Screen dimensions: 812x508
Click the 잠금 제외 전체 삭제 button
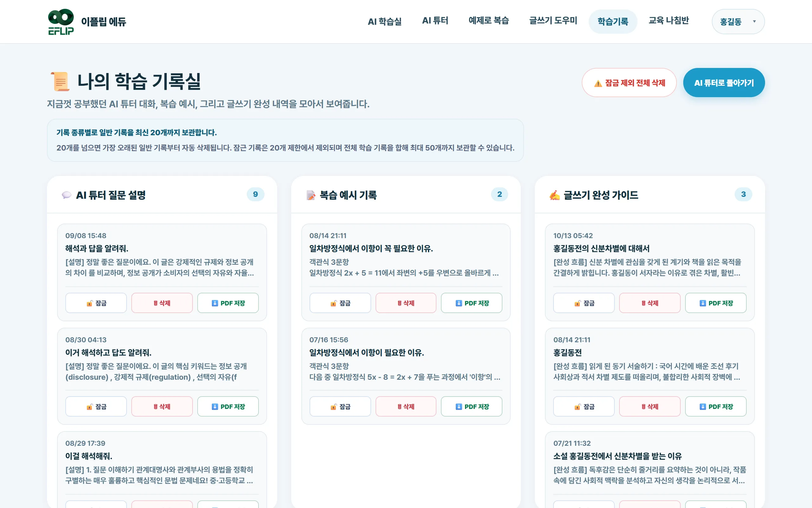(x=629, y=83)
